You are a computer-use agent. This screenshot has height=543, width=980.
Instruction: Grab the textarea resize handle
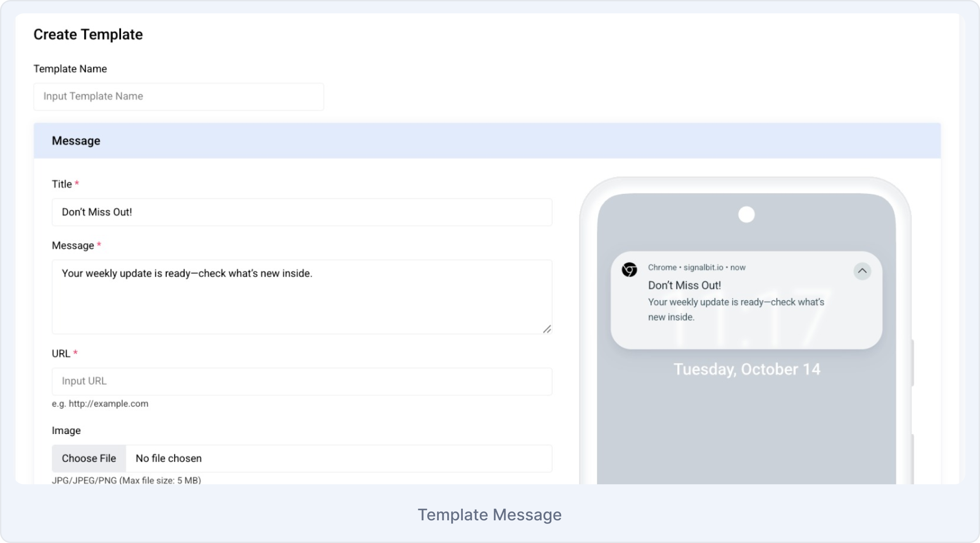pyautogui.click(x=547, y=329)
